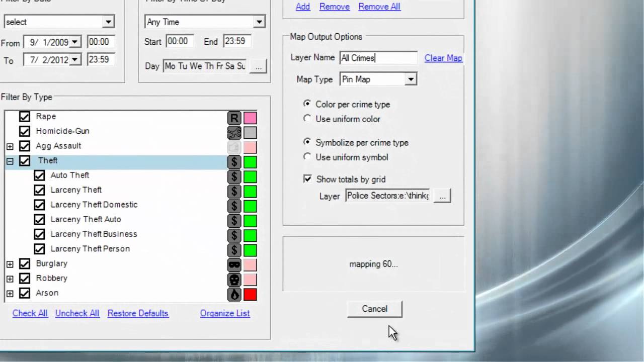Screen dimensions: 644x362
Task: Change the Rape pink color swatch
Action: pos(250,118)
